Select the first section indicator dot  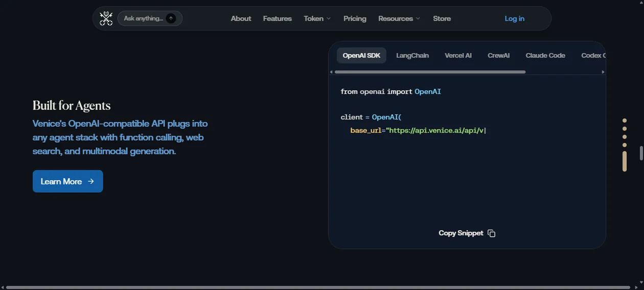click(625, 121)
